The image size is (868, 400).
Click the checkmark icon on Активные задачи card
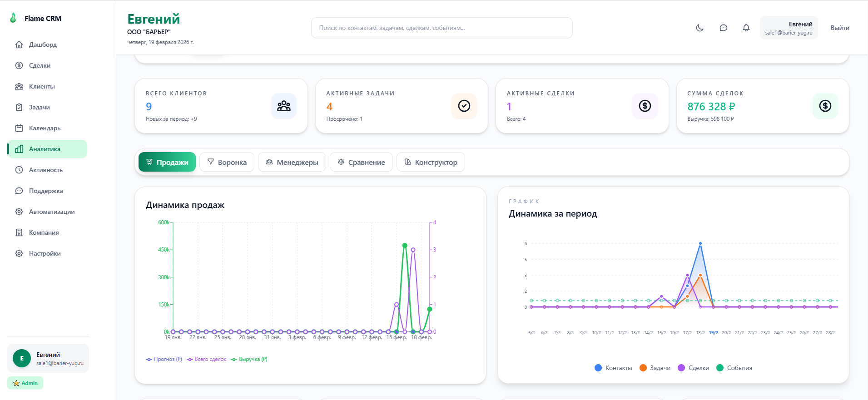click(464, 106)
